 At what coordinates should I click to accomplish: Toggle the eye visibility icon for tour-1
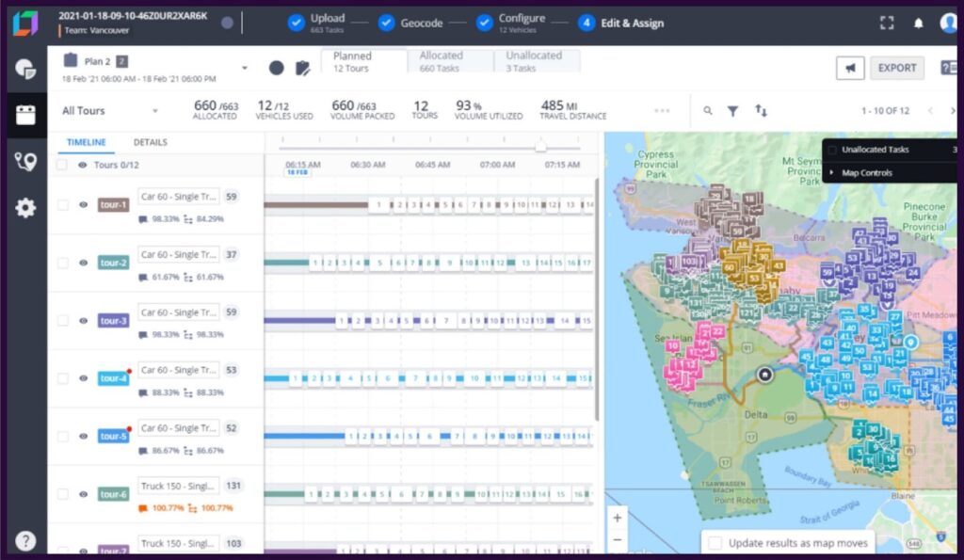point(83,205)
